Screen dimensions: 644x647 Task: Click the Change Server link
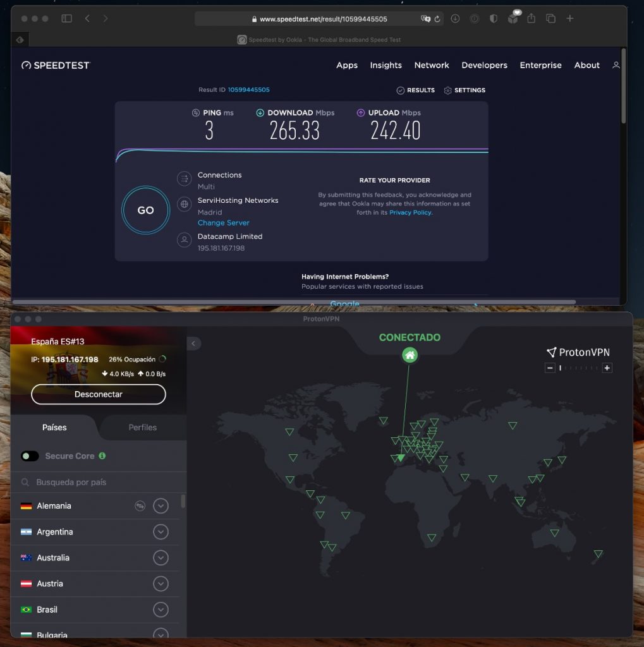pyautogui.click(x=223, y=223)
